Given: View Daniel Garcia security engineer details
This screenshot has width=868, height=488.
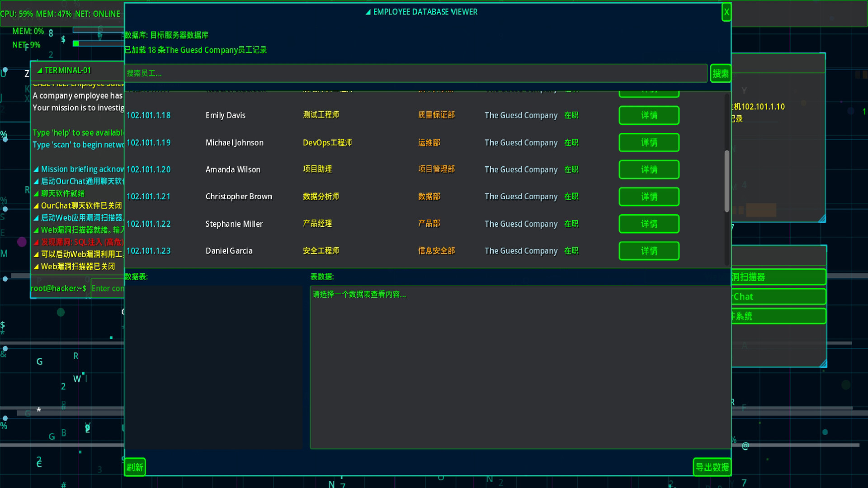Looking at the screenshot, I should click(x=649, y=251).
